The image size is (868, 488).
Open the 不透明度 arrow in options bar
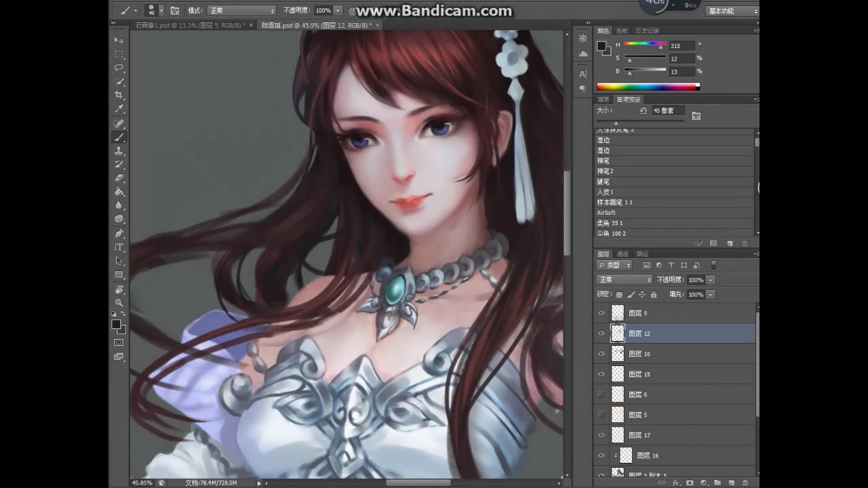click(338, 11)
